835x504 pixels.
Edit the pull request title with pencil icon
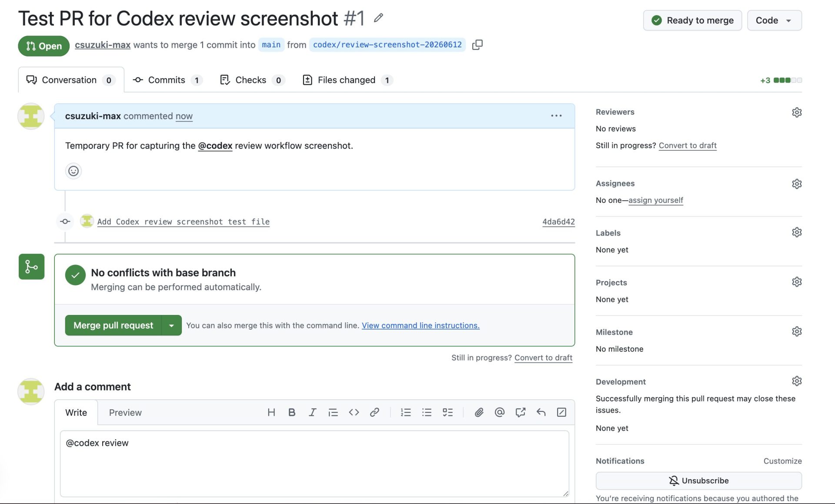378,18
